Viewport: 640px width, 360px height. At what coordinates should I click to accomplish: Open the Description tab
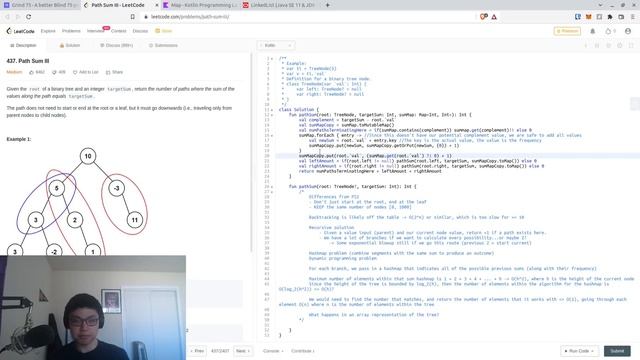[23, 45]
